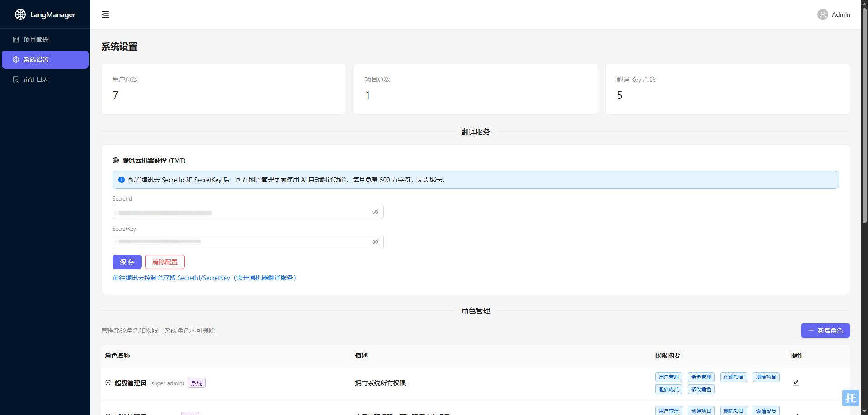Open 项目管理 in the sidebar
The height and width of the screenshot is (415, 868).
(45, 40)
